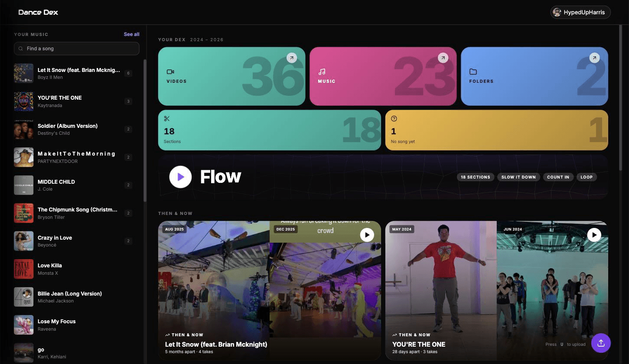This screenshot has width=629, height=364.
Task: Click the scissors icon on Sections card
Action: pos(167,118)
